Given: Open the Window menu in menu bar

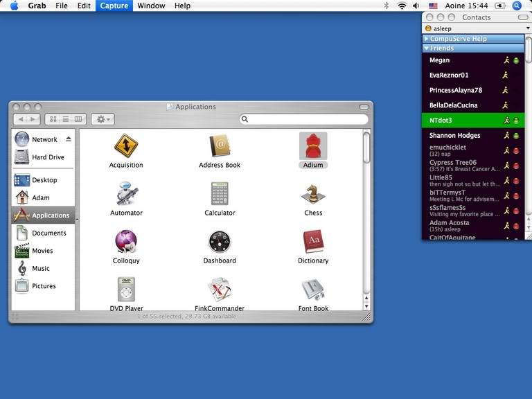Looking at the screenshot, I should [x=151, y=6].
